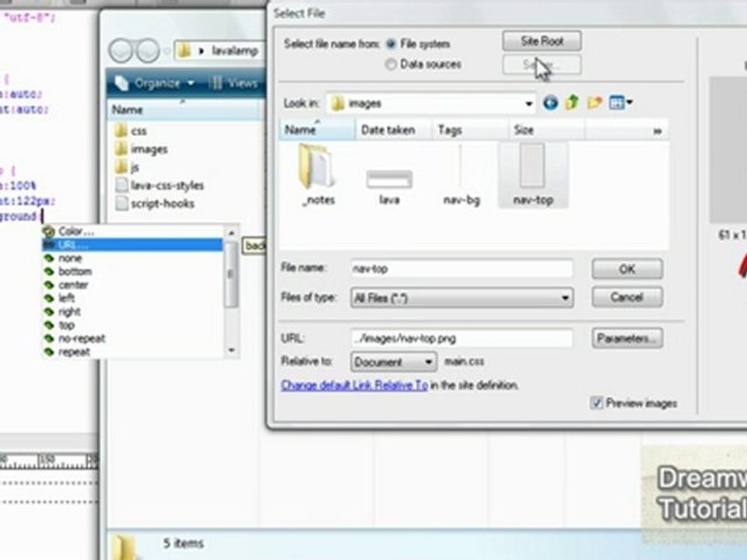Select the lava-css-styles file in Explorer
The height and width of the screenshot is (560, 747).
(x=160, y=185)
